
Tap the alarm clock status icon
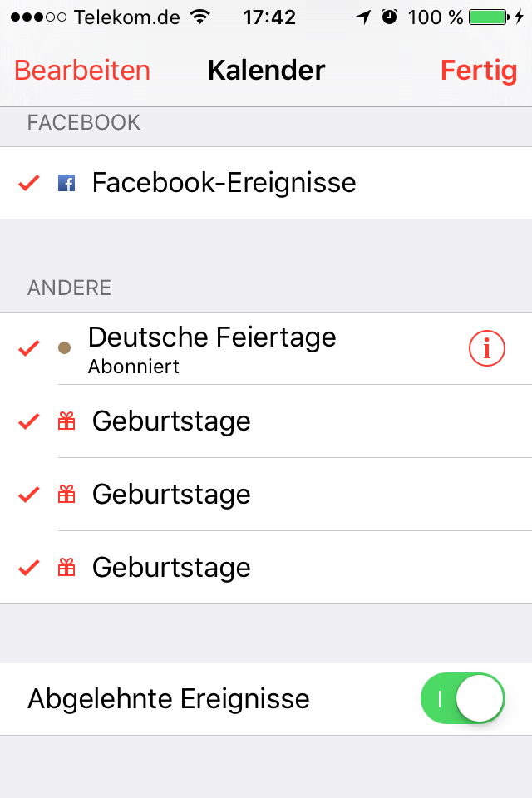click(x=390, y=17)
